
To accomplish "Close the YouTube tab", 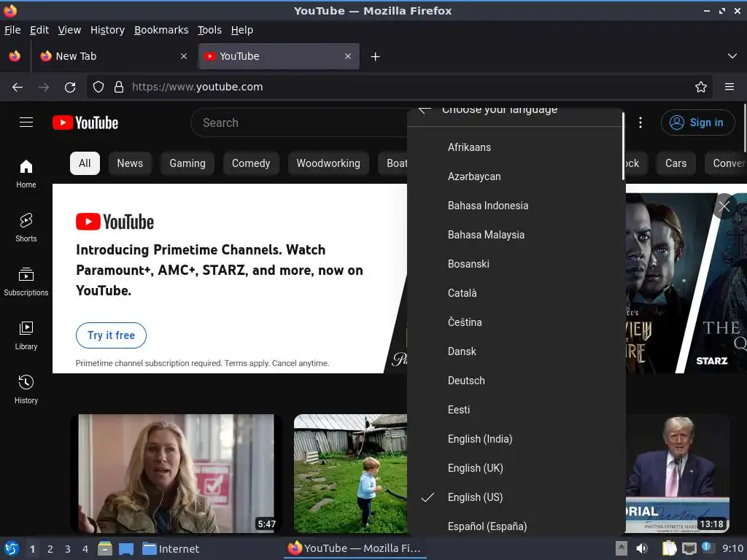I will coord(348,56).
